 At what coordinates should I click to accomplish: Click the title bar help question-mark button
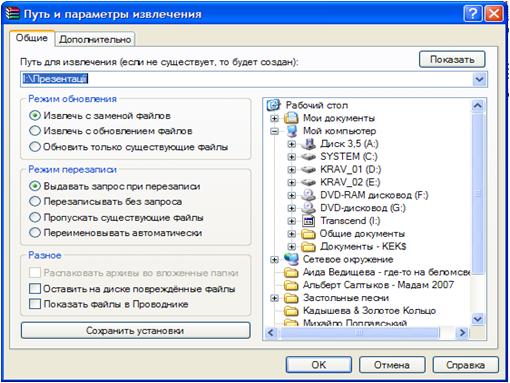click(x=472, y=14)
